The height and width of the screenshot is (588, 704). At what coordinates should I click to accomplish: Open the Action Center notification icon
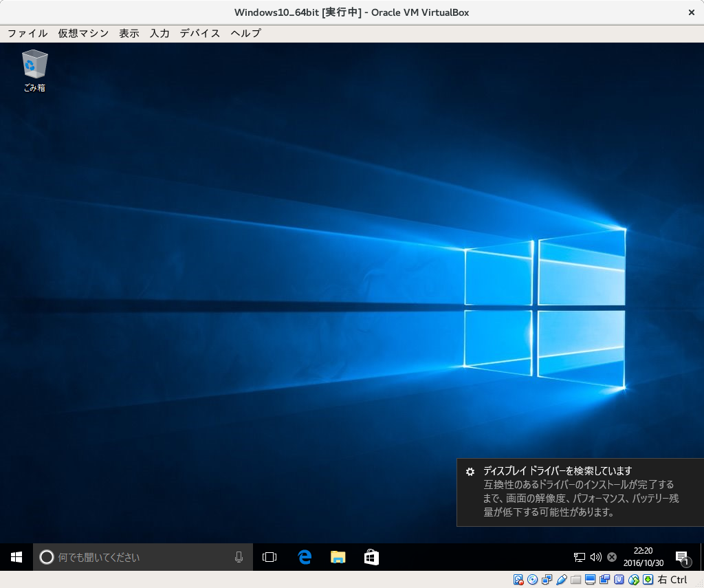(x=683, y=558)
